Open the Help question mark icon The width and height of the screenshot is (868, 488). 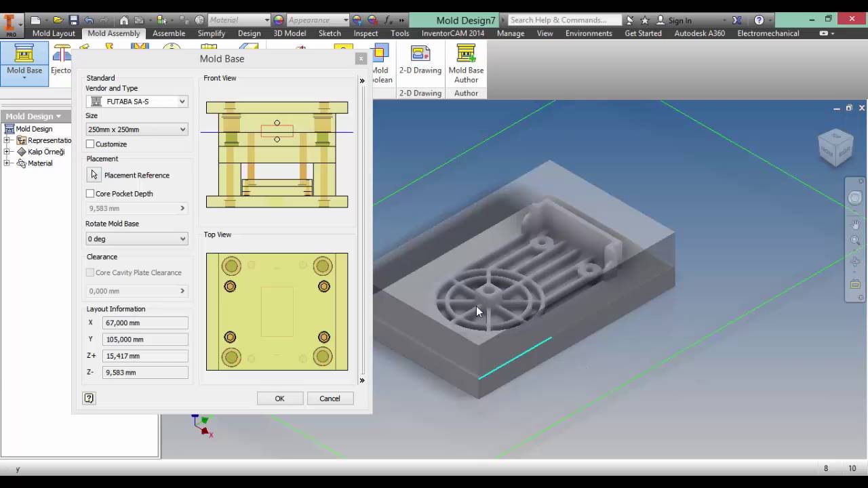[x=759, y=20]
